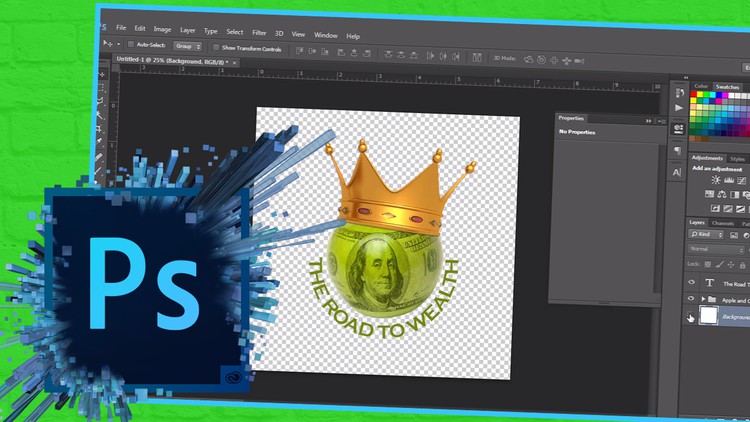
Task: Open the Group auto-select dropdown
Action: pyautogui.click(x=188, y=46)
